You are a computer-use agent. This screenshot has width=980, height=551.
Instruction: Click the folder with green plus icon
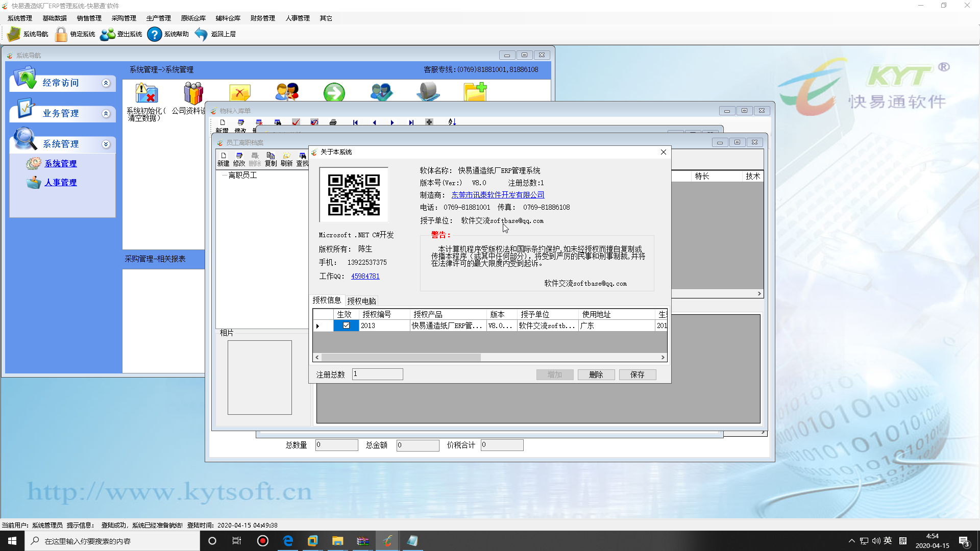pyautogui.click(x=475, y=92)
